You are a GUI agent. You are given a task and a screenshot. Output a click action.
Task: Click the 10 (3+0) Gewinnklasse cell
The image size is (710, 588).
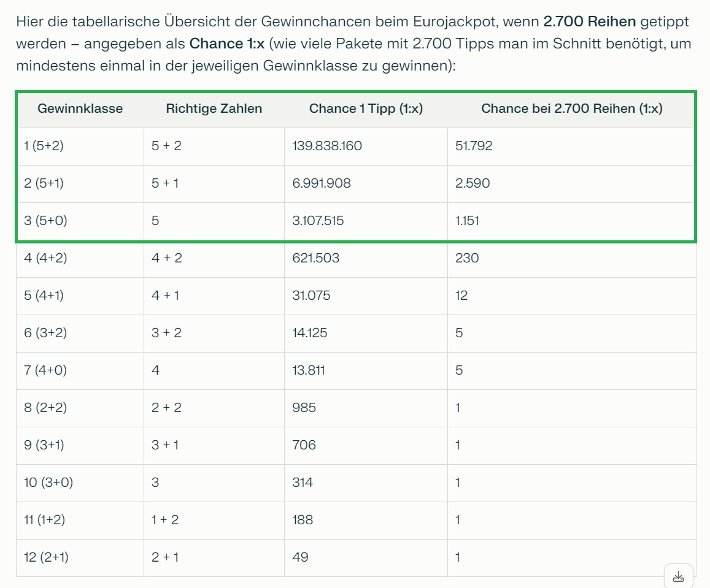pos(48,483)
